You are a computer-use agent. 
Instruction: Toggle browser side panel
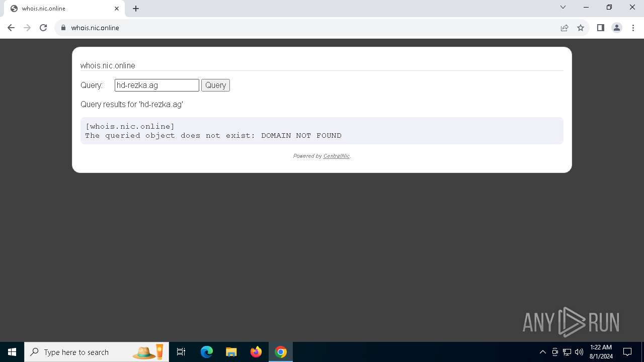point(600,28)
